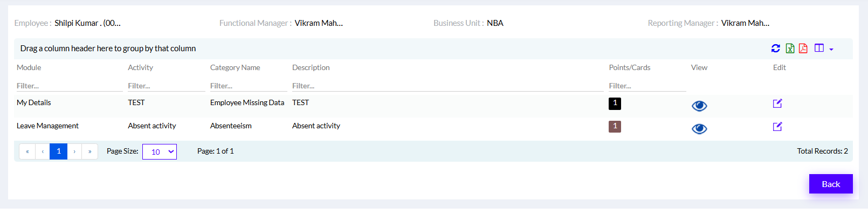
Task: Go to the next page
Action: 74,151
